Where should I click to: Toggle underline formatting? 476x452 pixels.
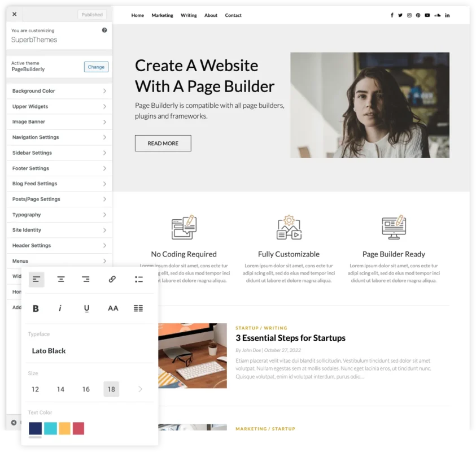[86, 308]
